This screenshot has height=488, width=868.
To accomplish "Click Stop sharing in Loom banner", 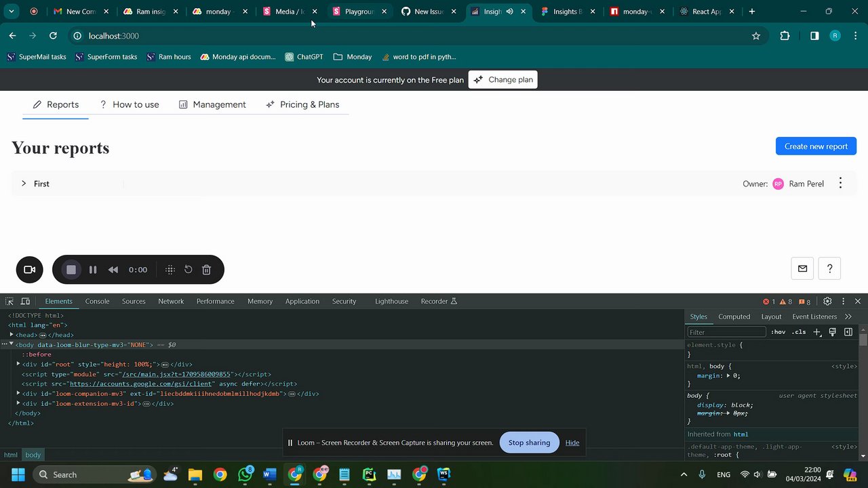I will [529, 443].
